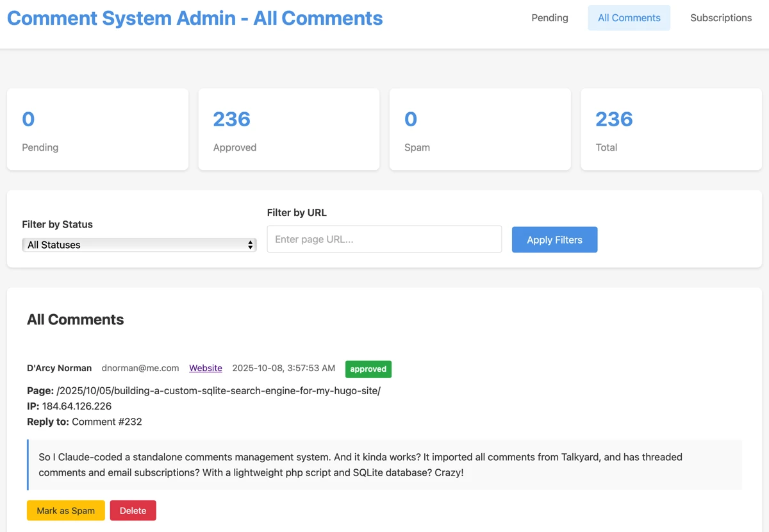Switch to the Pending tab
The image size is (769, 532).
point(549,18)
